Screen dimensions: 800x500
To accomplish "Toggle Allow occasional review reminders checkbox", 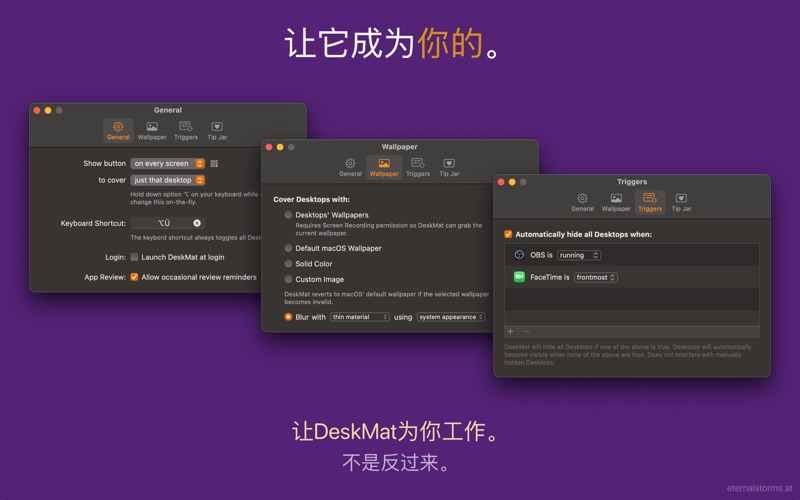I will (x=134, y=277).
